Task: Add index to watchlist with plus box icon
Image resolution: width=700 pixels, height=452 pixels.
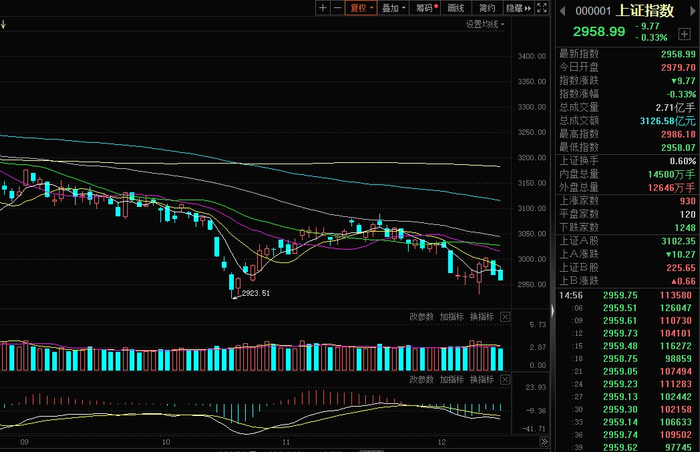Action: [684, 34]
